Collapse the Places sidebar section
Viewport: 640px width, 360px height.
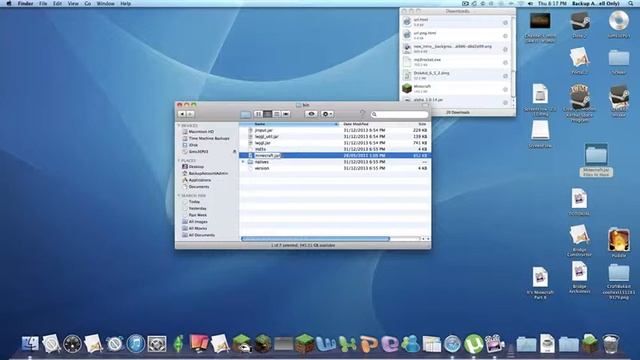coord(179,161)
